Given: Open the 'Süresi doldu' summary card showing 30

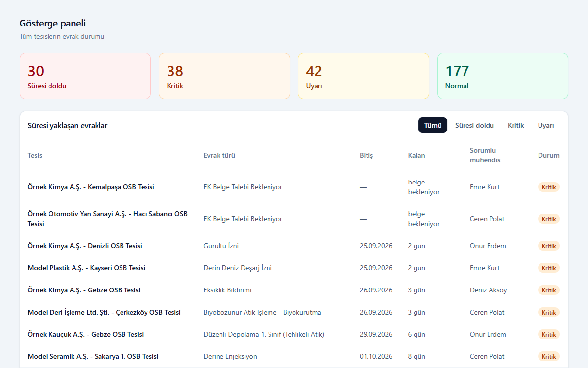Looking at the screenshot, I should pyautogui.click(x=85, y=76).
